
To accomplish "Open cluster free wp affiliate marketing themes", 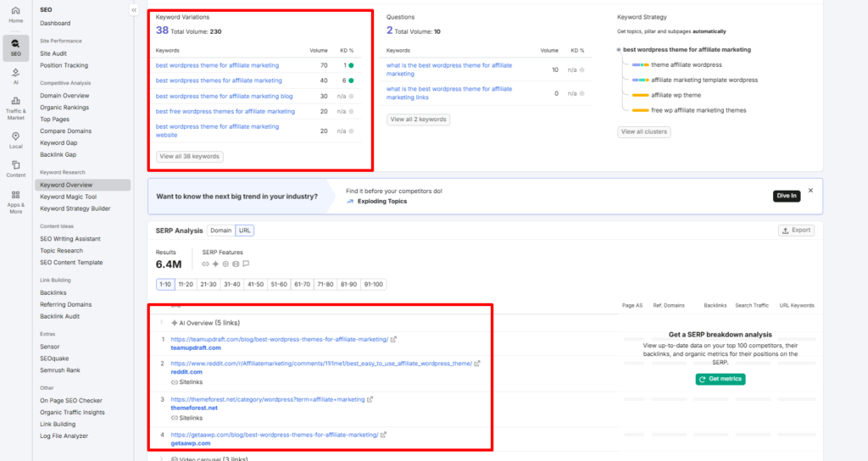I will pyautogui.click(x=698, y=110).
